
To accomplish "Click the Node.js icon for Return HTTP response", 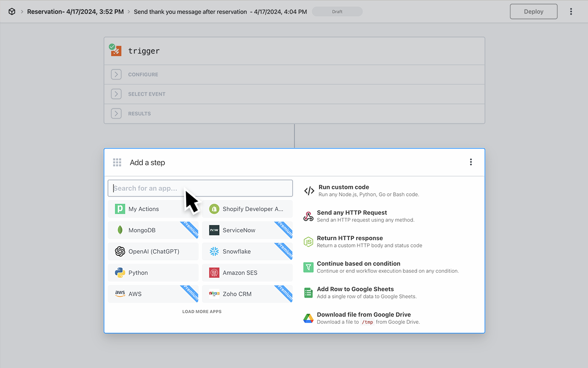I will [x=308, y=241].
